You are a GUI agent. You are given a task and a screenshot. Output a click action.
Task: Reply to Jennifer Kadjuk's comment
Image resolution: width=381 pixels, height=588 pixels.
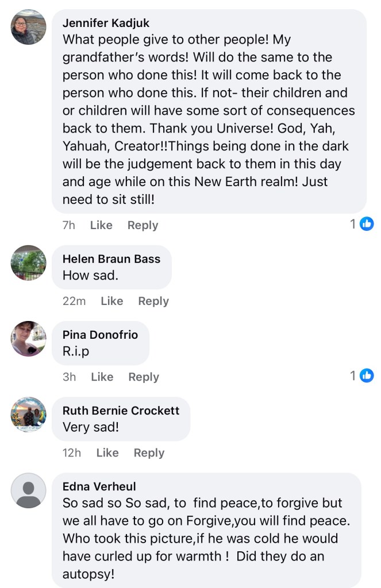(x=143, y=225)
